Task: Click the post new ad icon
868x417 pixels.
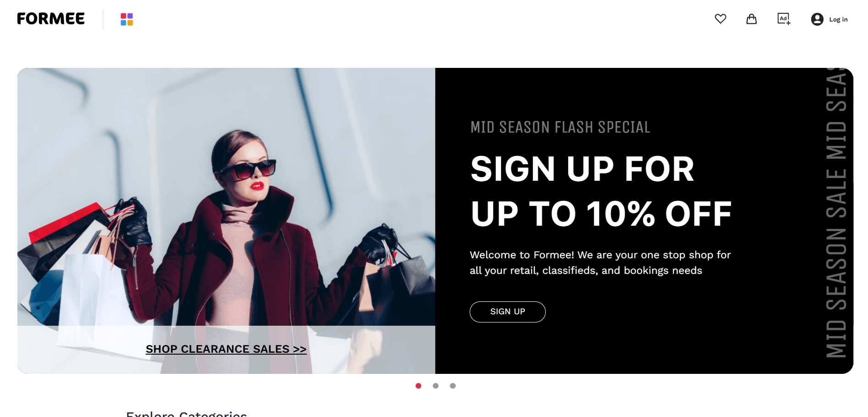Action: tap(784, 19)
